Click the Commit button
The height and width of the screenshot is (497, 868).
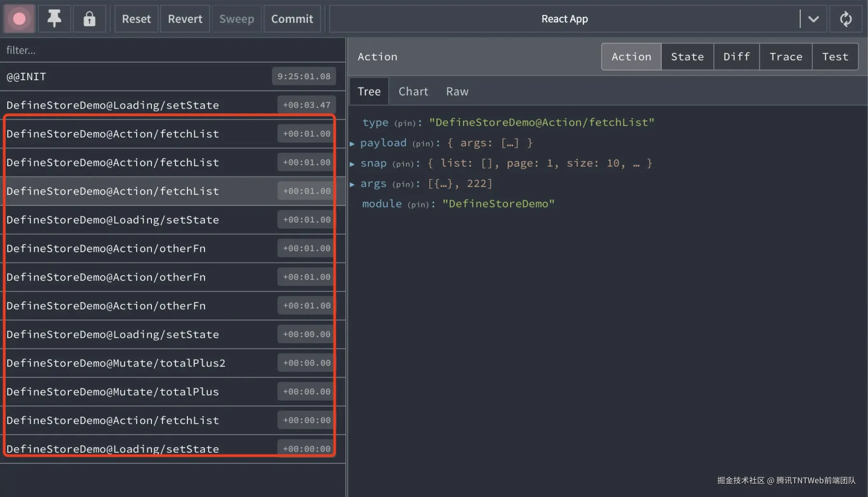(x=292, y=19)
